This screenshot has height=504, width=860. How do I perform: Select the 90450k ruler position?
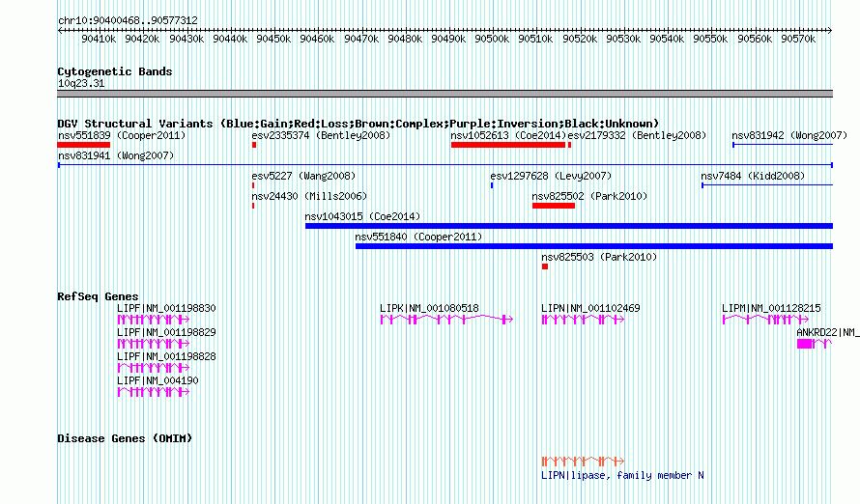(273, 39)
